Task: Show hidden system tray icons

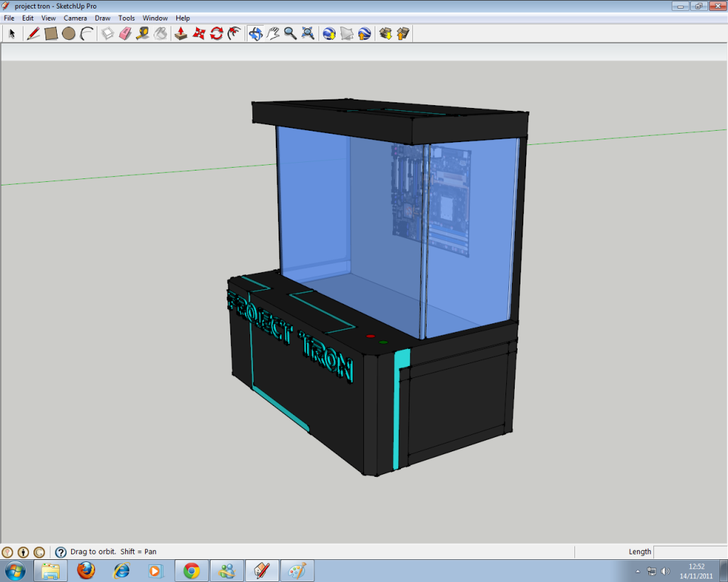Action: click(638, 571)
